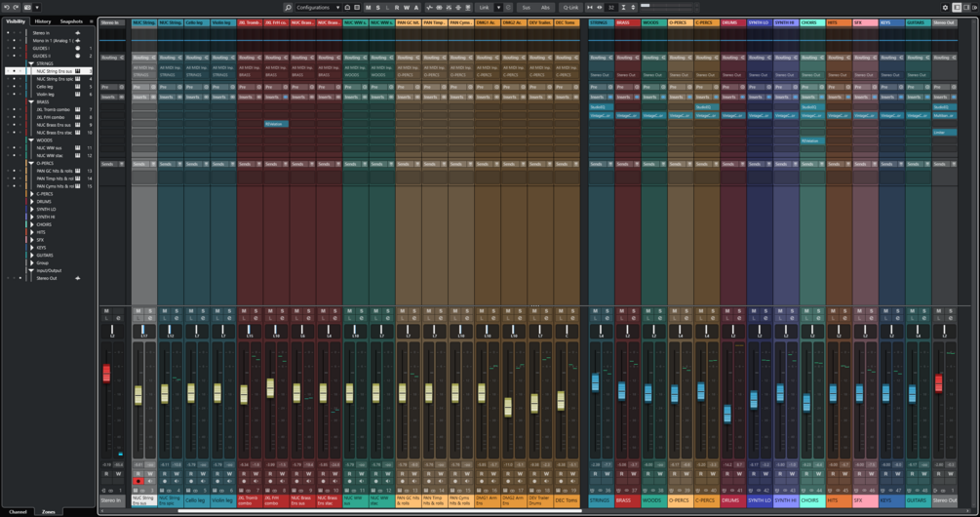Click the VintageCompressor insert on BRASS group
The height and width of the screenshot is (517, 980).
627,116
